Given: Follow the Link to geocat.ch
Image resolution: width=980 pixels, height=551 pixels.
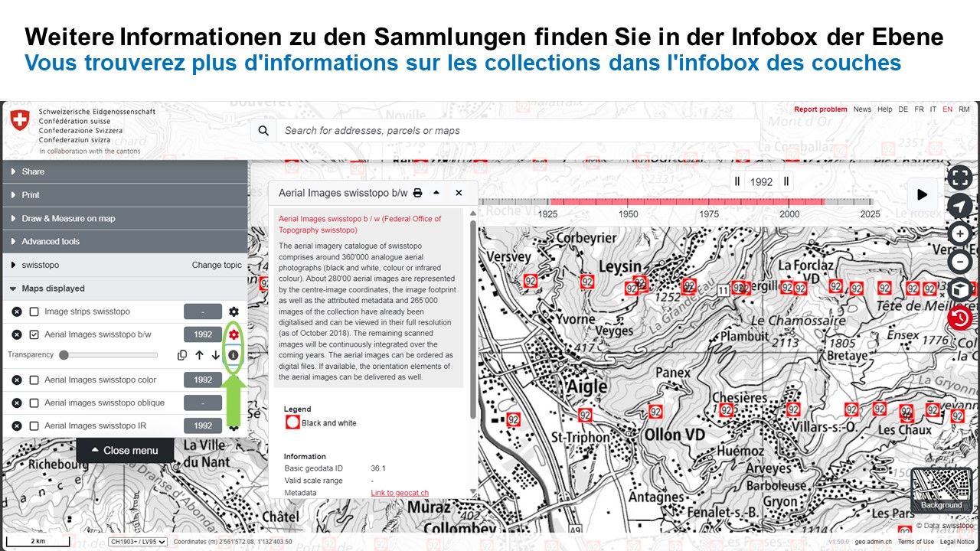Looking at the screenshot, I should point(400,493).
